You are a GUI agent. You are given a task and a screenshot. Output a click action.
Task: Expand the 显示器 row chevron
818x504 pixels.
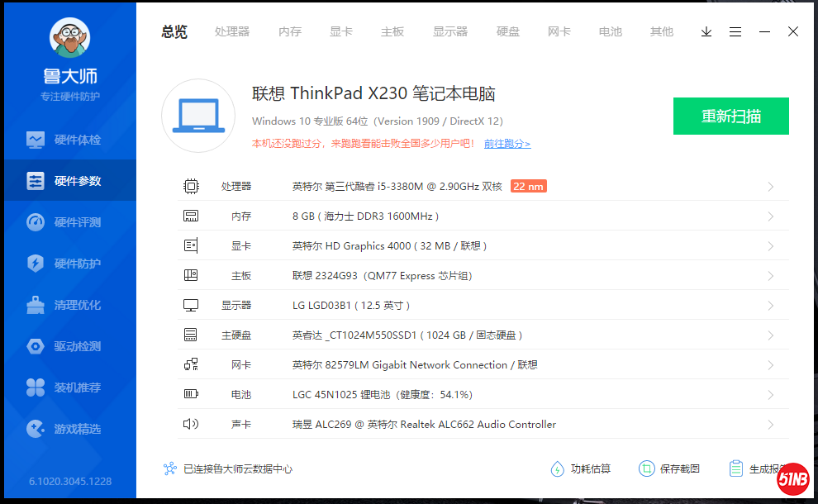coord(771,306)
